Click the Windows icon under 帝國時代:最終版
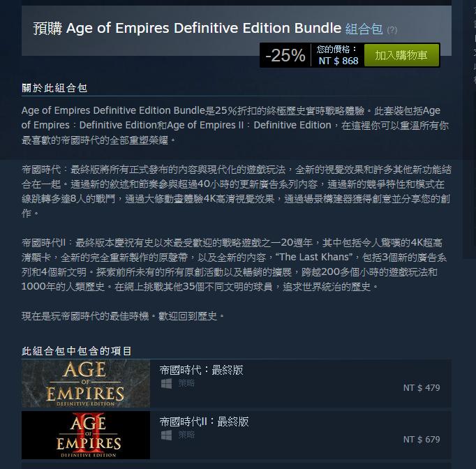The width and height of the screenshot is (476, 469). click(166, 383)
